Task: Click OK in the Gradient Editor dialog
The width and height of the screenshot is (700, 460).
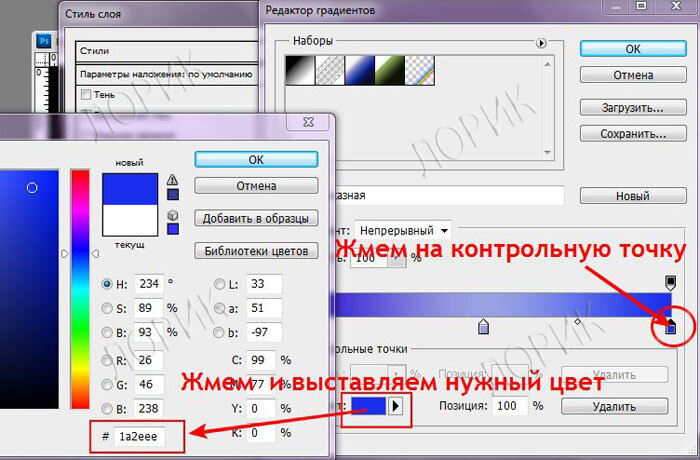Action: [x=633, y=49]
